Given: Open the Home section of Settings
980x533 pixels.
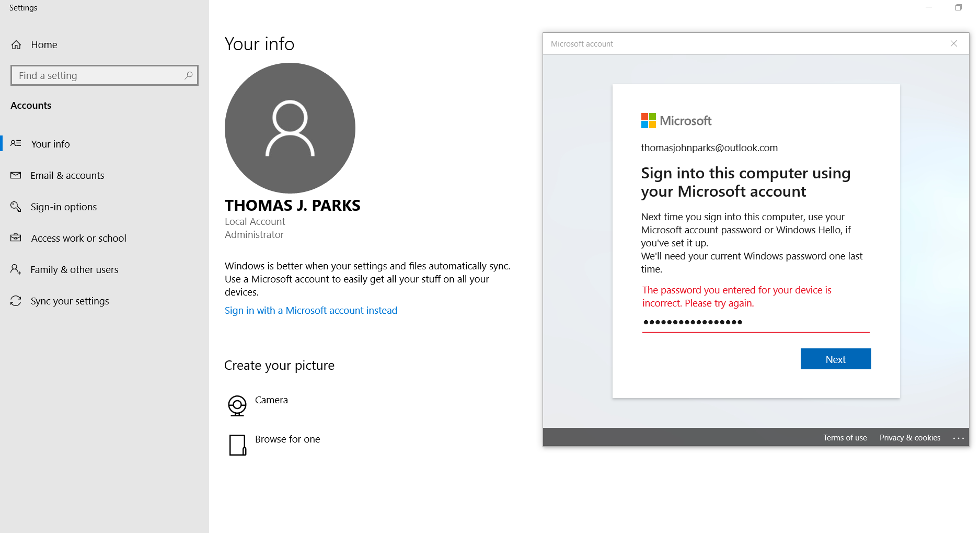Looking at the screenshot, I should (44, 44).
